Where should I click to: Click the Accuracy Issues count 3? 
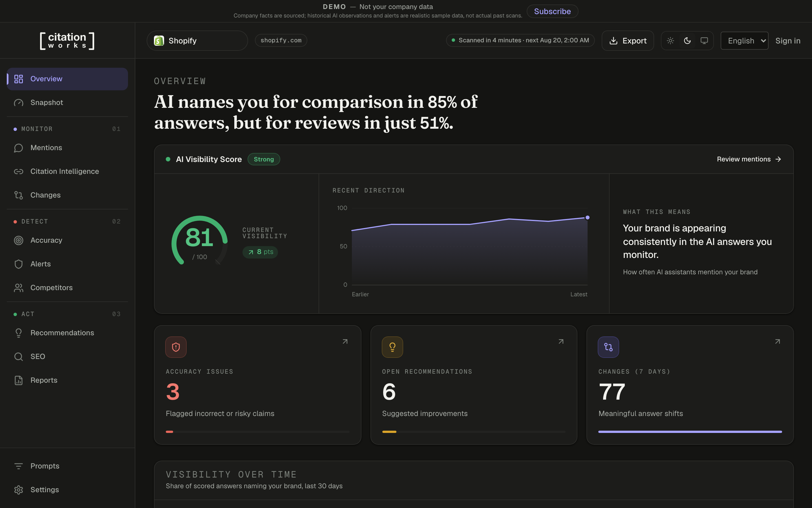[x=173, y=392]
